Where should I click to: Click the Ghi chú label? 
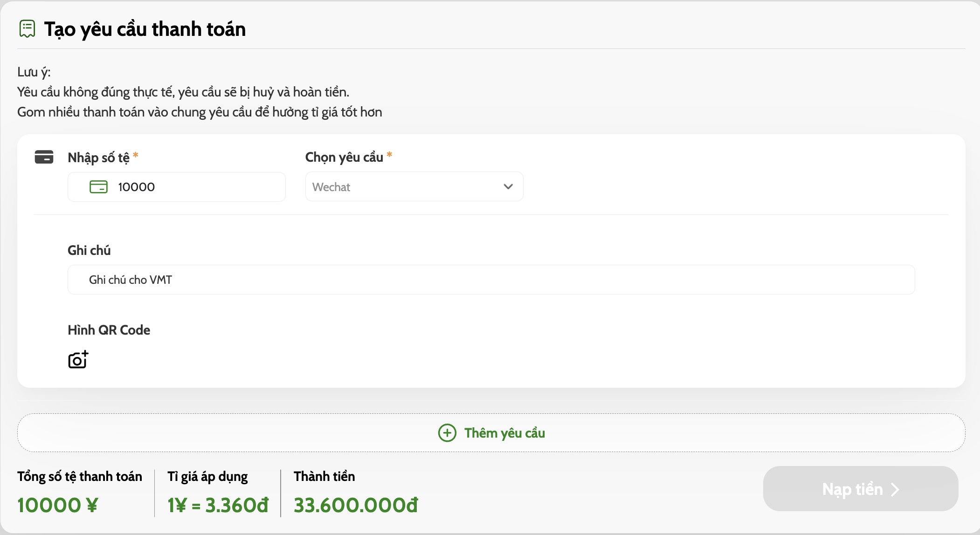click(x=89, y=250)
